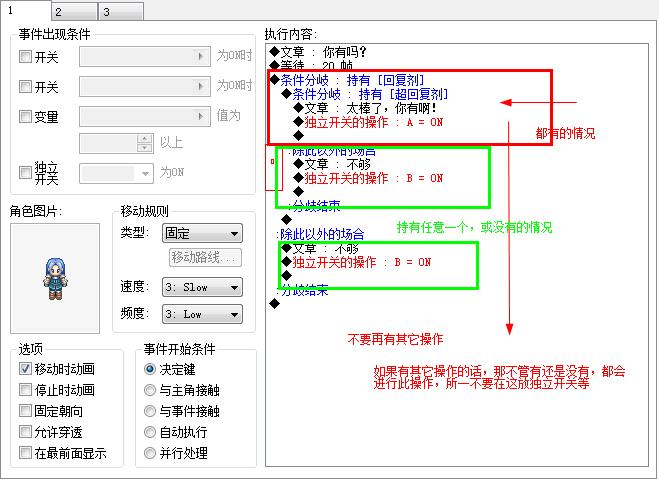
Task: Enable the 独立开关 condition checkbox
Action: coord(25,172)
